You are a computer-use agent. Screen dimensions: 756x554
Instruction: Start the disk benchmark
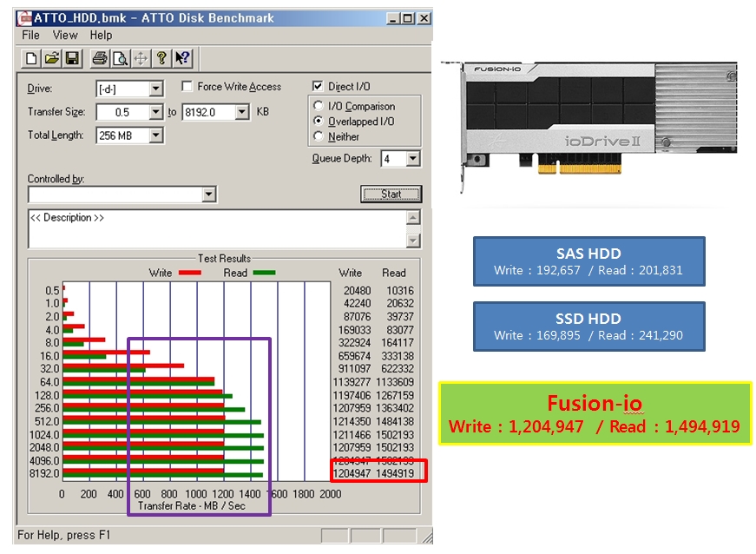(391, 194)
